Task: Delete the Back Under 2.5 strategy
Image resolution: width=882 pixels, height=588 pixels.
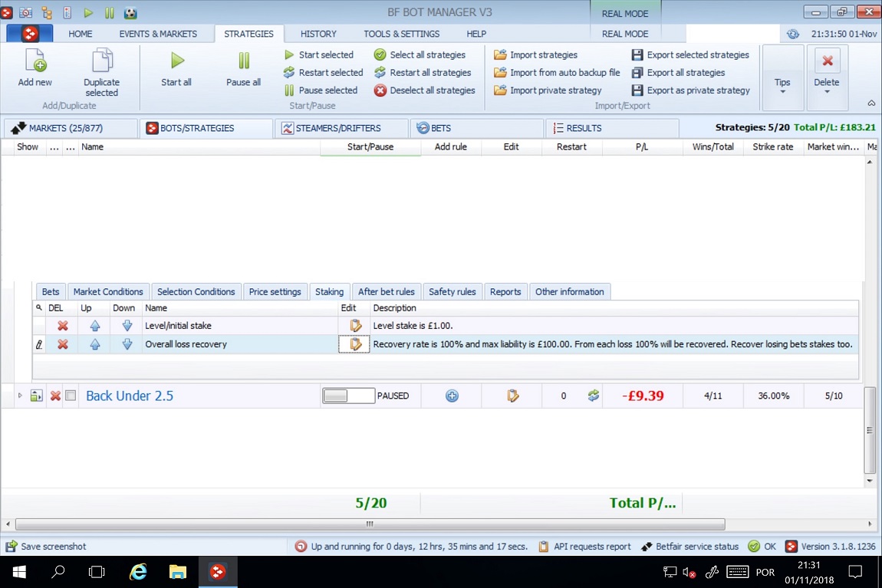Action: coord(55,396)
